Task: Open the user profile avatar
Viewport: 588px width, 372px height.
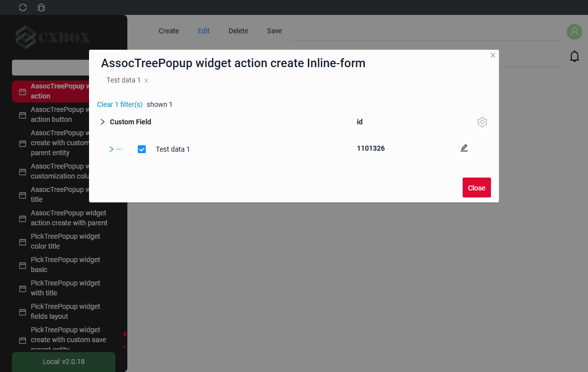Action: tap(574, 32)
